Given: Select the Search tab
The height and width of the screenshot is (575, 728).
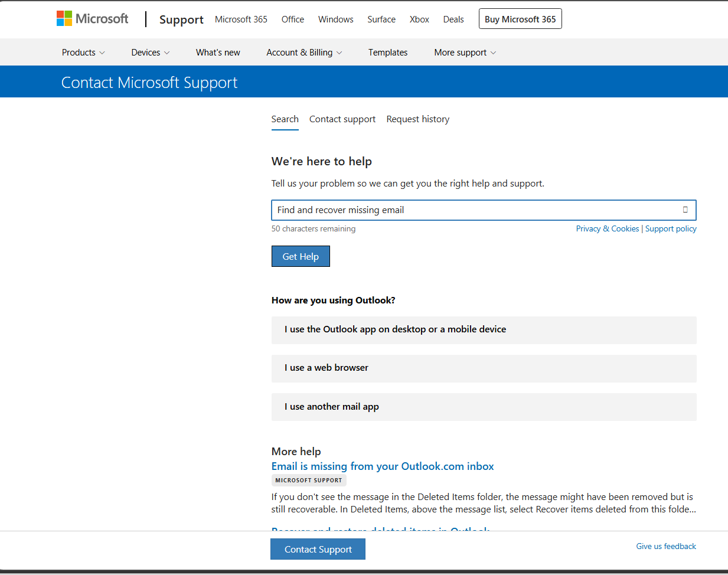Looking at the screenshot, I should point(285,119).
